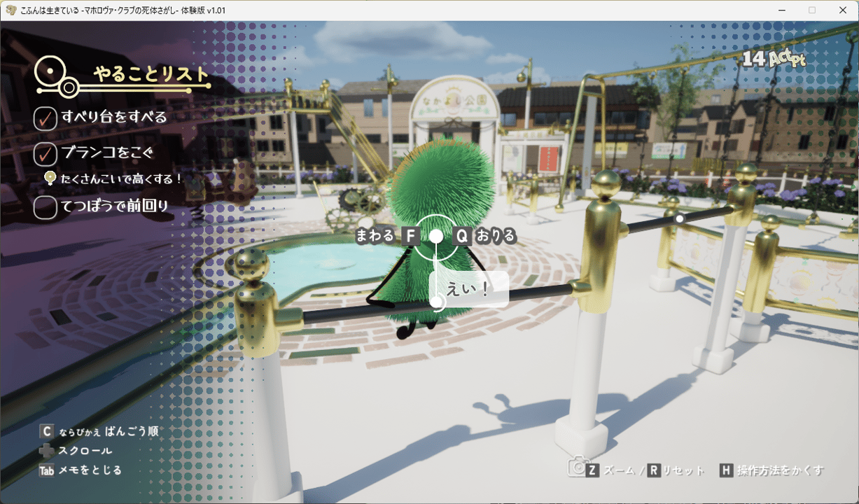The image size is (859, 504).
Task: Click the lightbulb hint icon
Action: pos(50,178)
